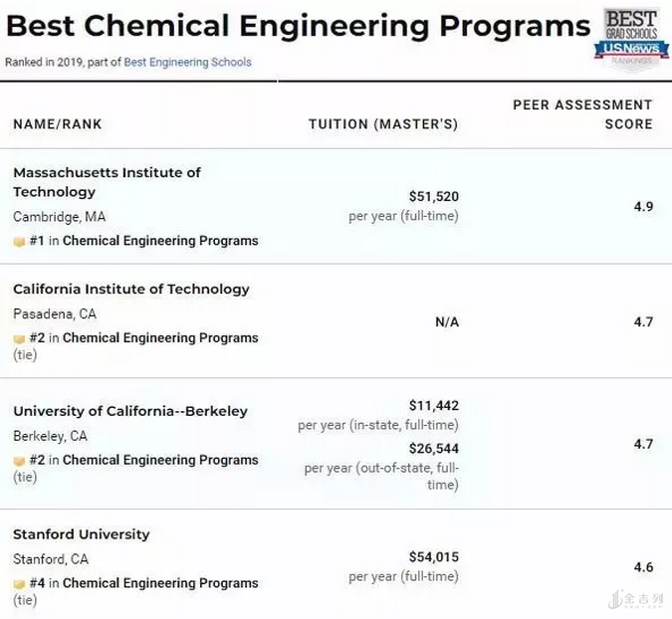Click the US News Best Grad Schools badge
Image resolution: width=672 pixels, height=619 pixels.
click(x=631, y=38)
